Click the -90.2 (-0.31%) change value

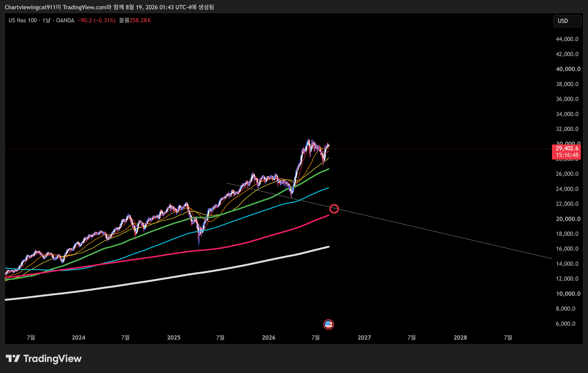click(96, 21)
